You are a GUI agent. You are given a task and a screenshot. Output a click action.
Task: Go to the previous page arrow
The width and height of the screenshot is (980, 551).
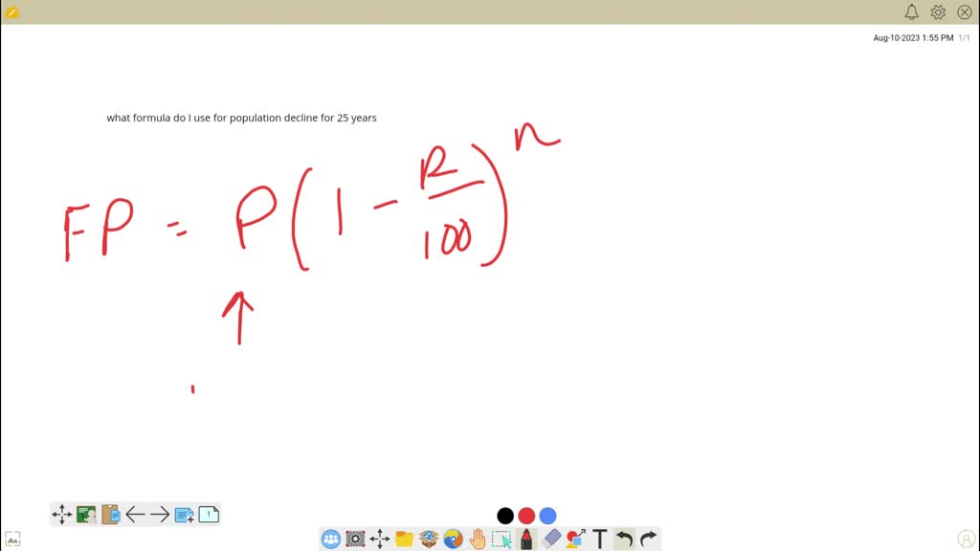click(135, 514)
